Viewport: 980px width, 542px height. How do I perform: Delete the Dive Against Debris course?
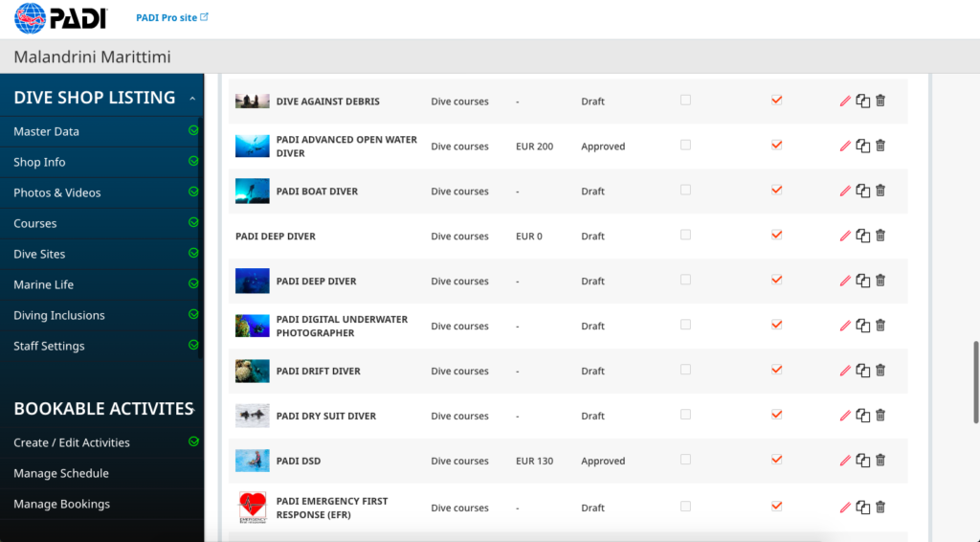[880, 101]
